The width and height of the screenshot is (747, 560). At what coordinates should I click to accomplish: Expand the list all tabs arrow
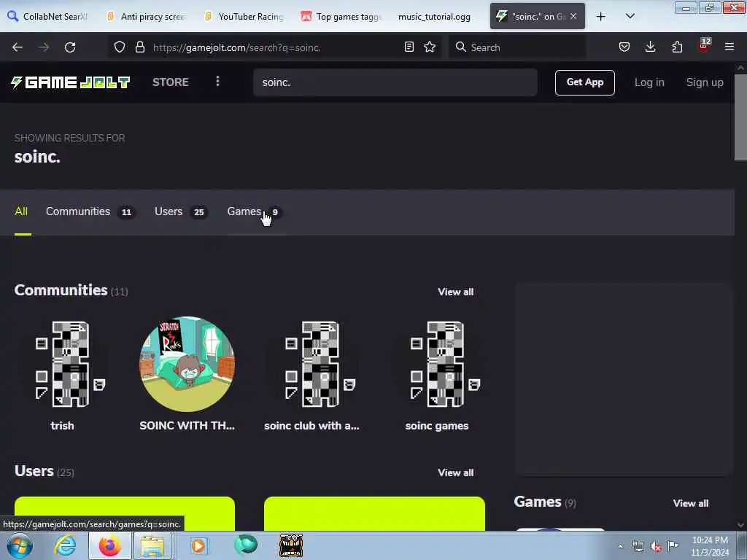pyautogui.click(x=630, y=17)
